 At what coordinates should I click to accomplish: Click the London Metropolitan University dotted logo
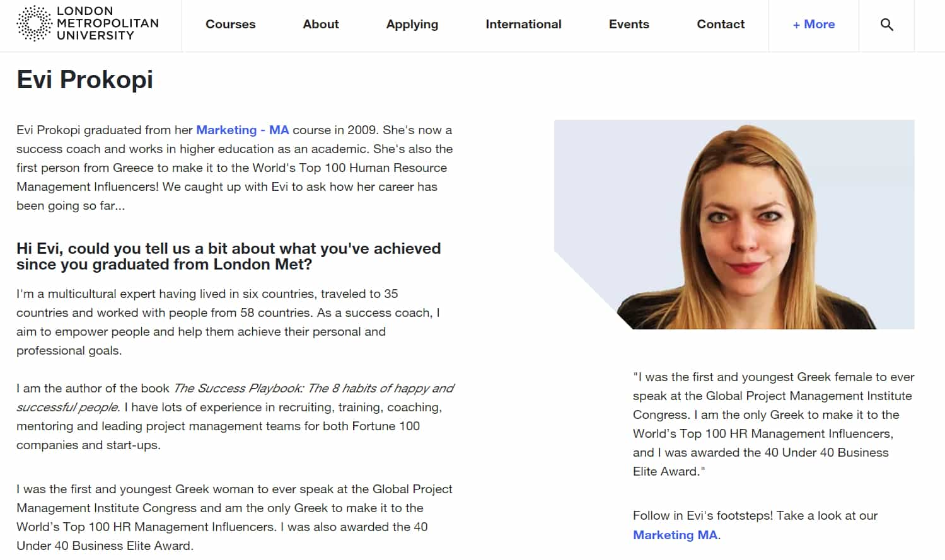34,24
